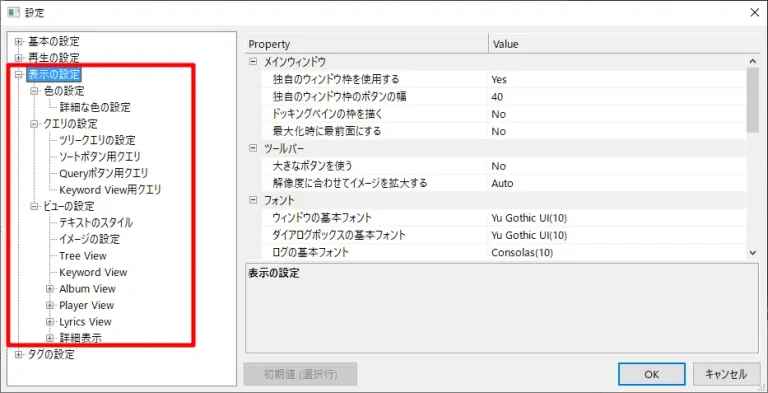Open ビューの設定 page
768x393 pixels.
coord(69,206)
